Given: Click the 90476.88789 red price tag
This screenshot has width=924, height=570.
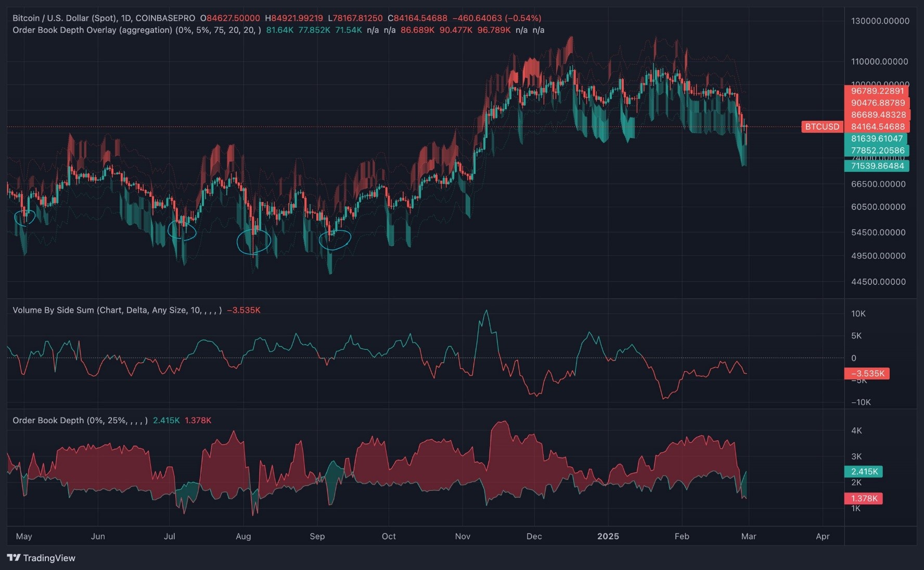Looking at the screenshot, I should (877, 103).
